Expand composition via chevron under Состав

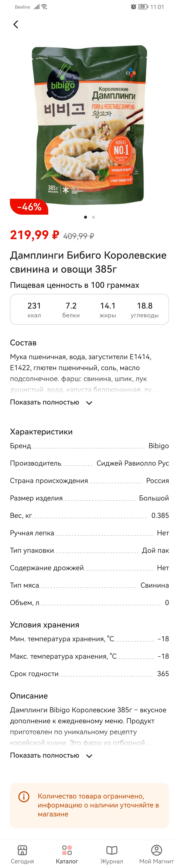click(89, 403)
